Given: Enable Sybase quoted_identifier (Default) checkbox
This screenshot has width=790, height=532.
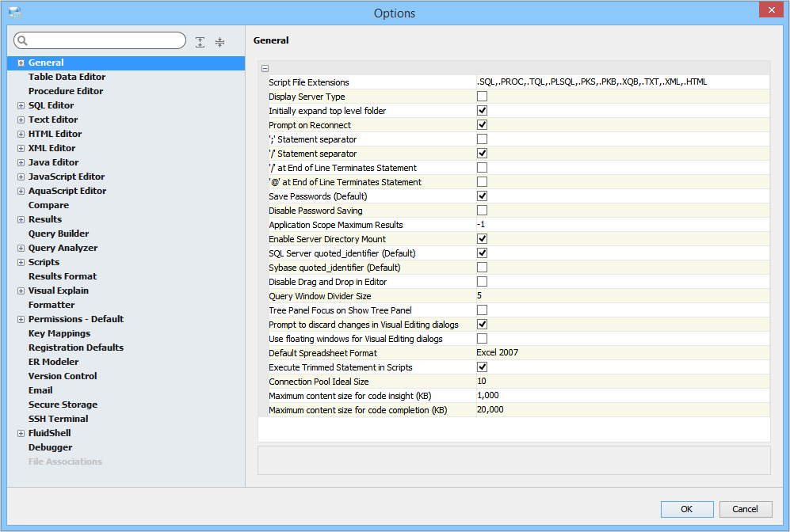Looking at the screenshot, I should click(482, 268).
